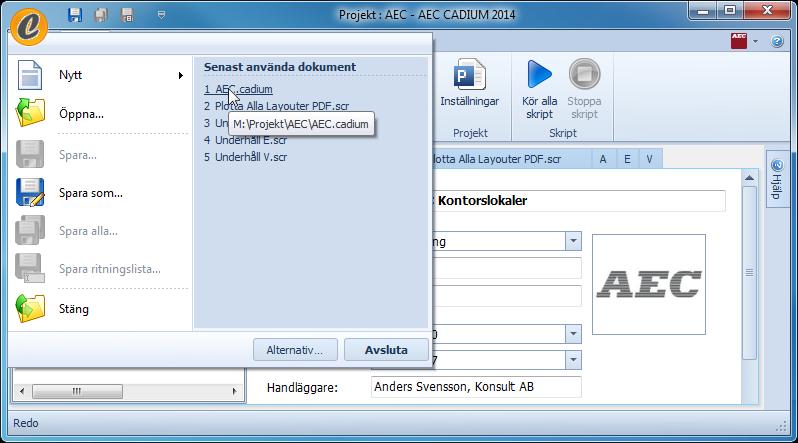Click the Öppna folder icon

pyautogui.click(x=30, y=113)
